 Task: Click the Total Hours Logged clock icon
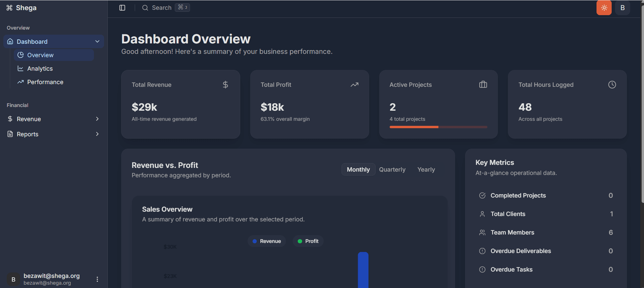tap(612, 85)
